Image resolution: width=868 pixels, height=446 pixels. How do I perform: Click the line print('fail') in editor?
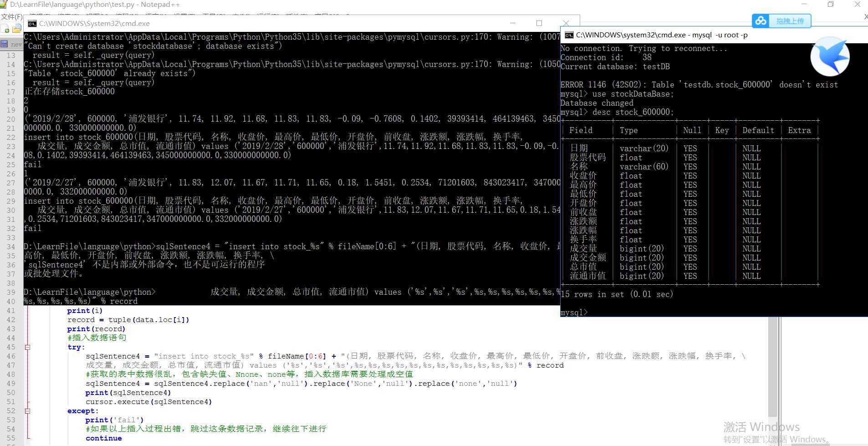point(114,420)
